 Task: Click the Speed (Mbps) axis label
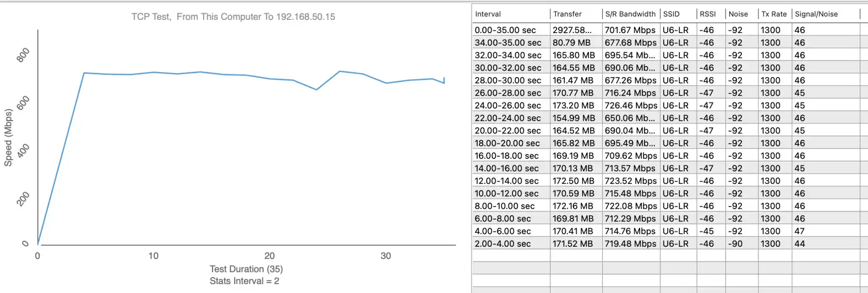[x=8, y=138]
